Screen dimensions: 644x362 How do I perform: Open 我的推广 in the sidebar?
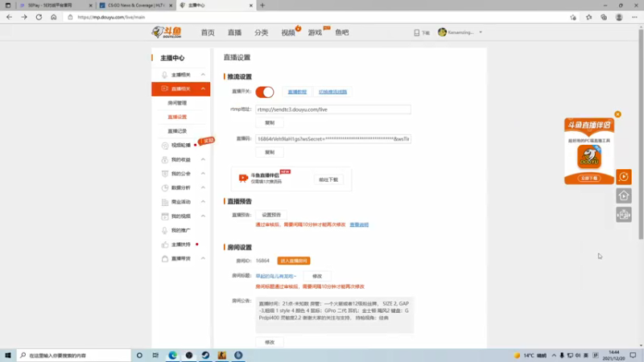click(x=180, y=230)
